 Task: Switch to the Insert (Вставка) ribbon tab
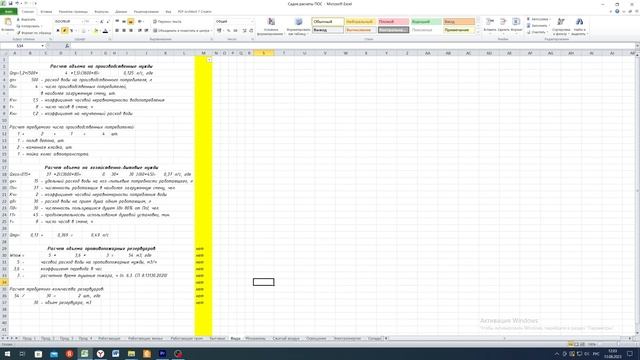(46, 11)
